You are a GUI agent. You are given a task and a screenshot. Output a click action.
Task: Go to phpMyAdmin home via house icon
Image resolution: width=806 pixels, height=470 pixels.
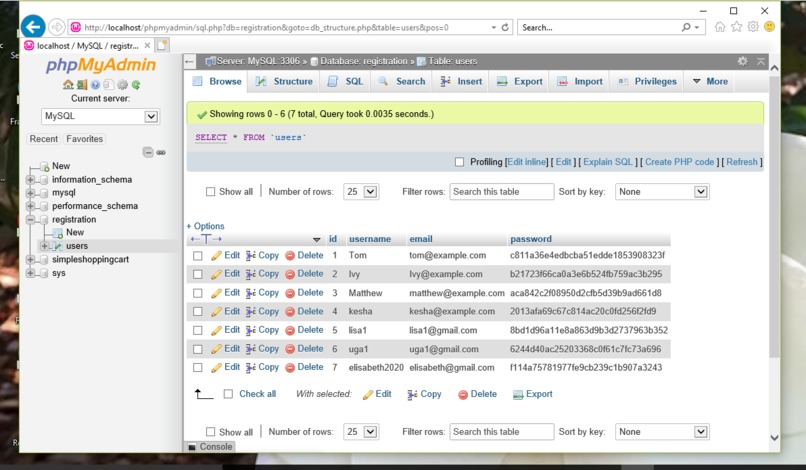68,85
